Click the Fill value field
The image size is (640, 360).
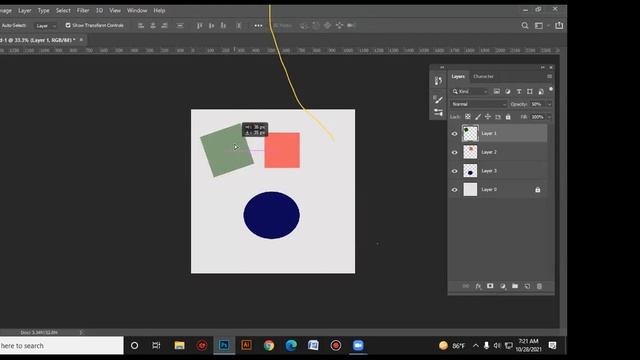tap(538, 117)
